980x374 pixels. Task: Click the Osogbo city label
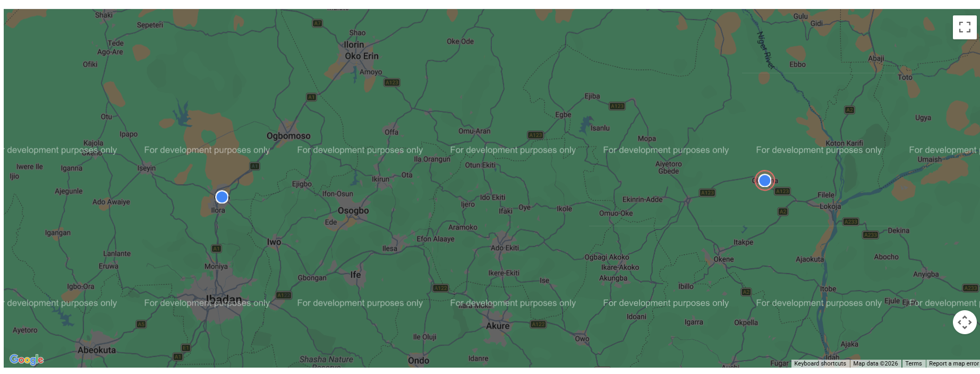coord(353,210)
